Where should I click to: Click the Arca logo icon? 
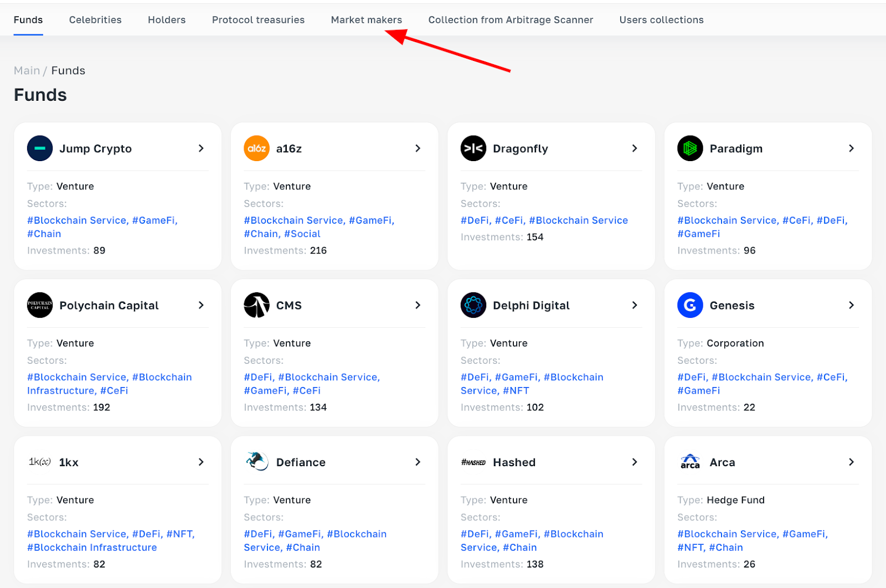690,462
